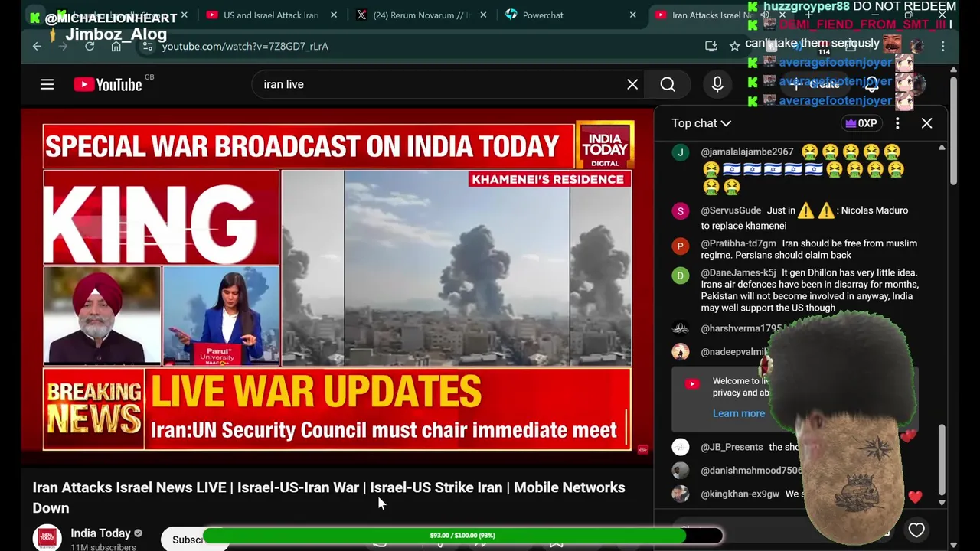
Task: Click the chat scrollbar up arrow
Action: click(x=942, y=147)
